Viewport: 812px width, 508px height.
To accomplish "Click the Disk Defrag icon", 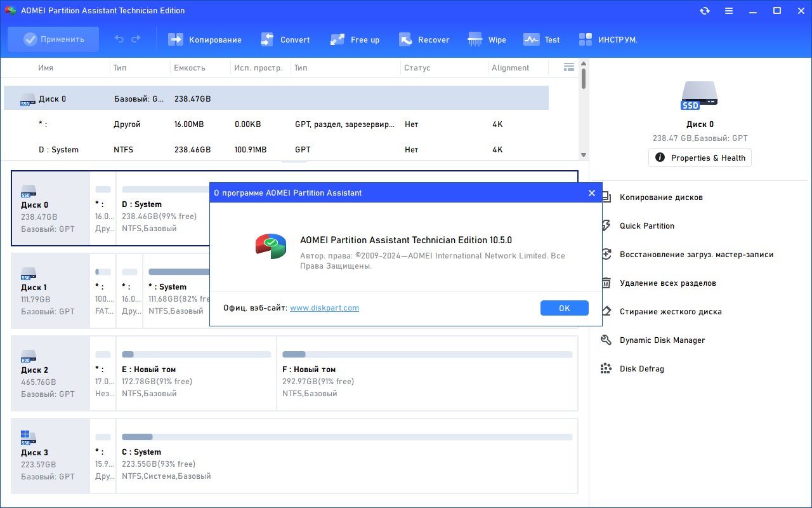I will [606, 369].
